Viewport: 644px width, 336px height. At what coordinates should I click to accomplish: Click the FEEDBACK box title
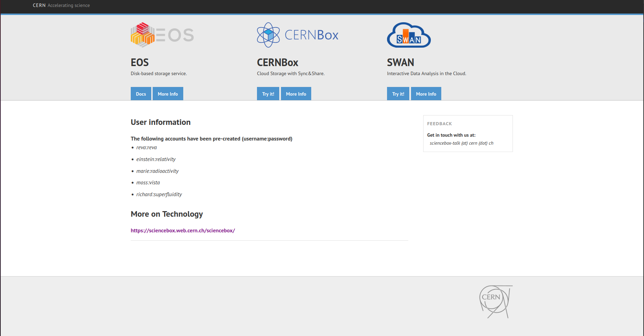coord(440,124)
